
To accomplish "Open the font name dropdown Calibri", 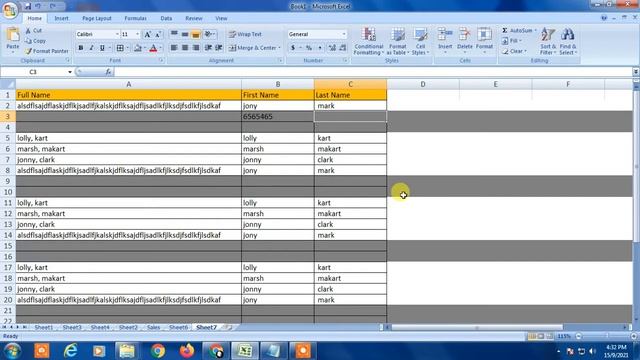I will tap(117, 34).
